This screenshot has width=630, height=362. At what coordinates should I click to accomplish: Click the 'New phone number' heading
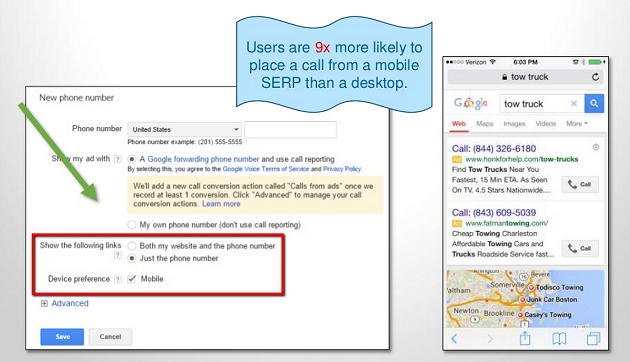click(x=76, y=98)
